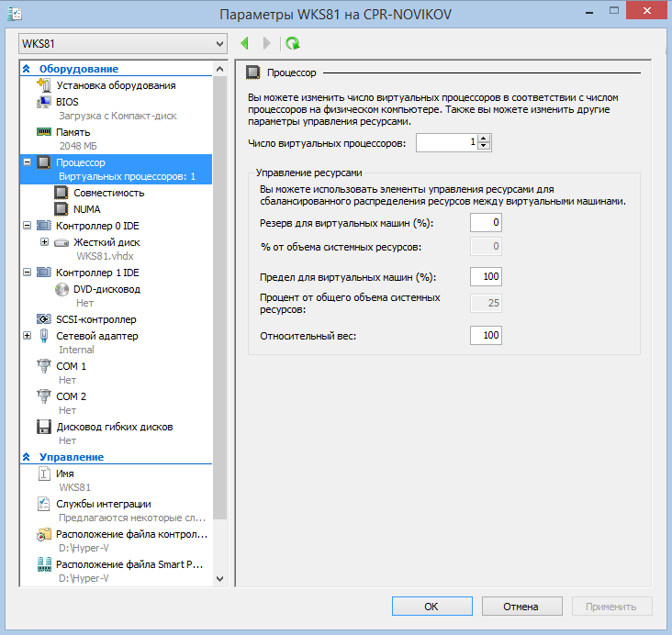
Task: Select the COM 1 port item
Action: pyautogui.click(x=71, y=366)
